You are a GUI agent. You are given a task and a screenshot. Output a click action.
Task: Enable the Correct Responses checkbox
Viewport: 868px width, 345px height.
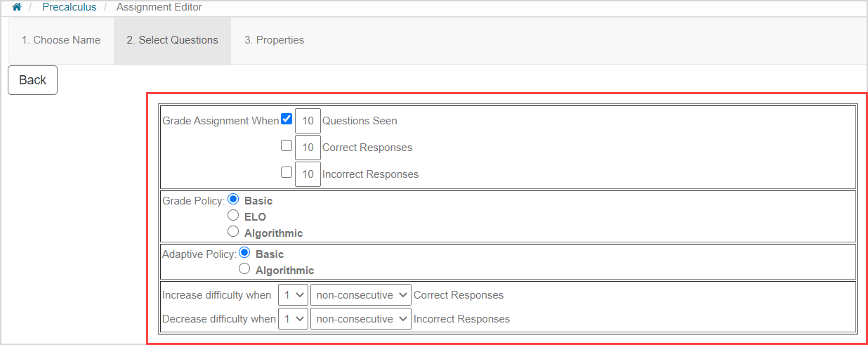287,146
